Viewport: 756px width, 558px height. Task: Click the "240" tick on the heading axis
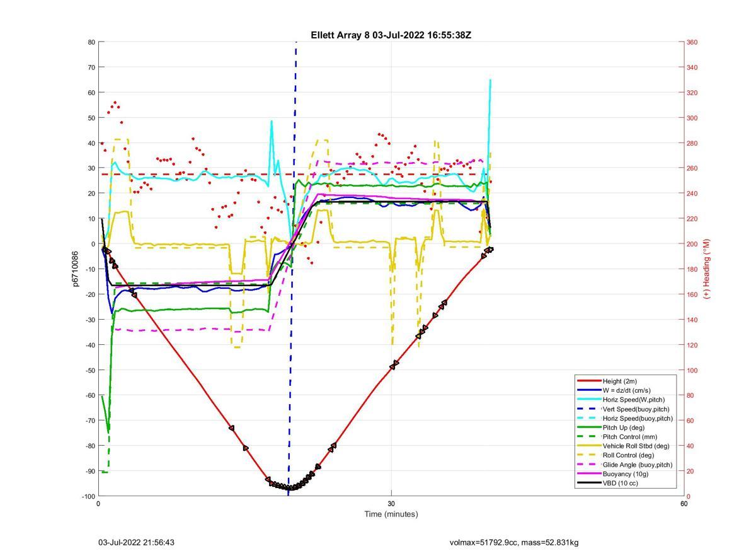coord(692,194)
